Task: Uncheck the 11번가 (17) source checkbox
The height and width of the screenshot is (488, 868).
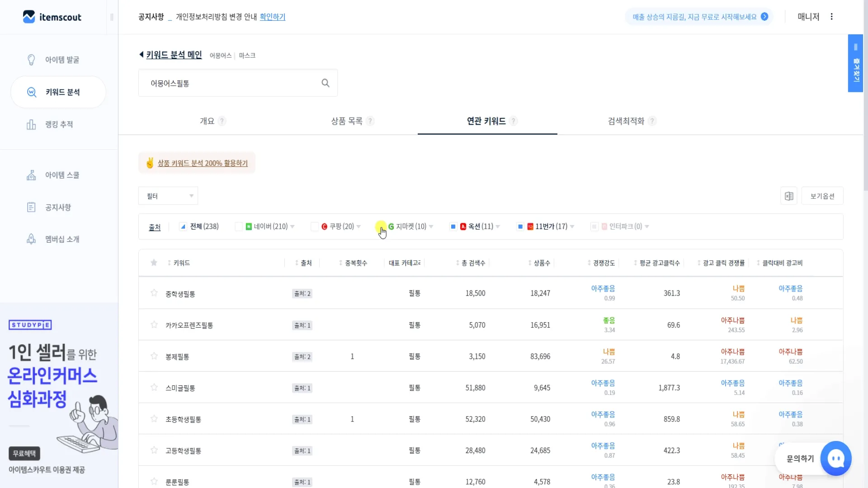Action: [520, 226]
